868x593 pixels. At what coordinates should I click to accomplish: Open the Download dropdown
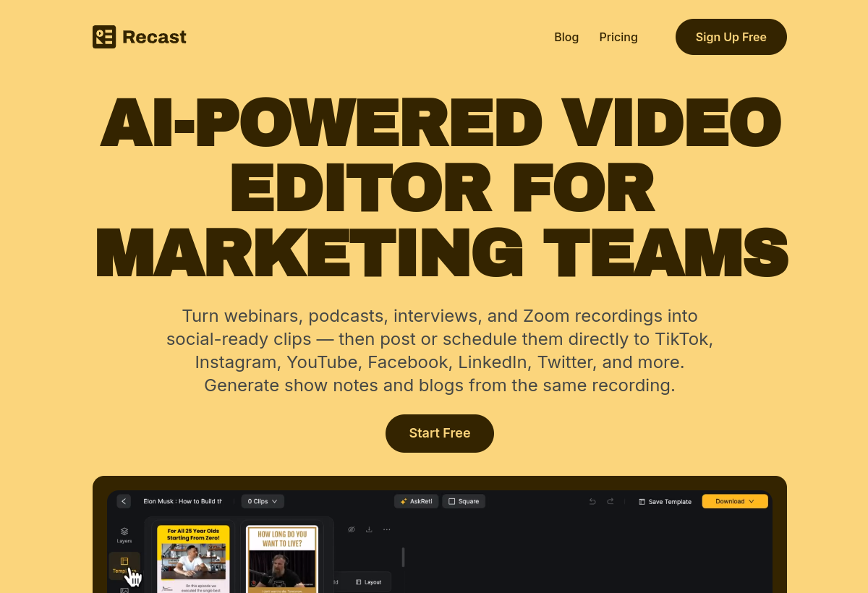pos(735,501)
